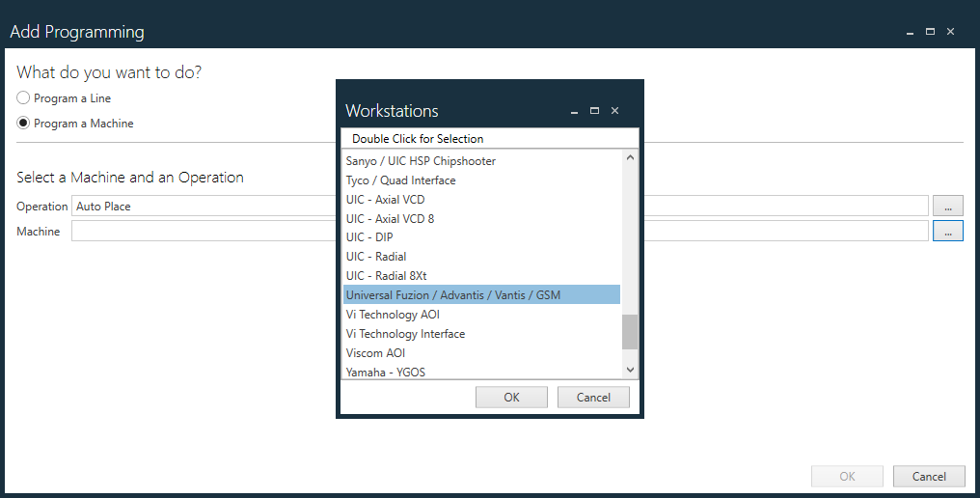
Task: Maximize the Workstations dialog
Action: click(594, 111)
